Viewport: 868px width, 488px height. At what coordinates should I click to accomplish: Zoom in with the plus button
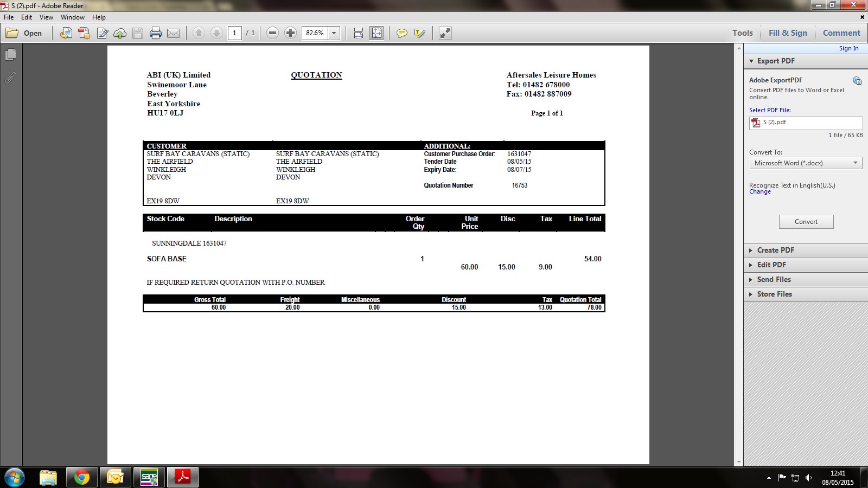pos(291,33)
